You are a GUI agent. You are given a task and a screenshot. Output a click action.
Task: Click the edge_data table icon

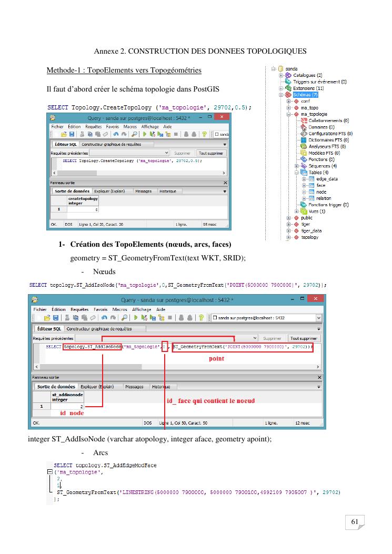pos(311,179)
